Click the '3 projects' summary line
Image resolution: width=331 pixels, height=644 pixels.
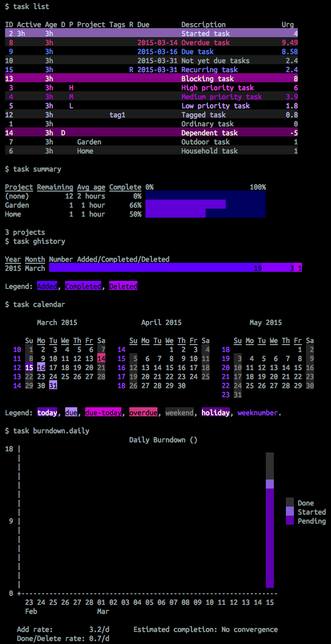25,232
